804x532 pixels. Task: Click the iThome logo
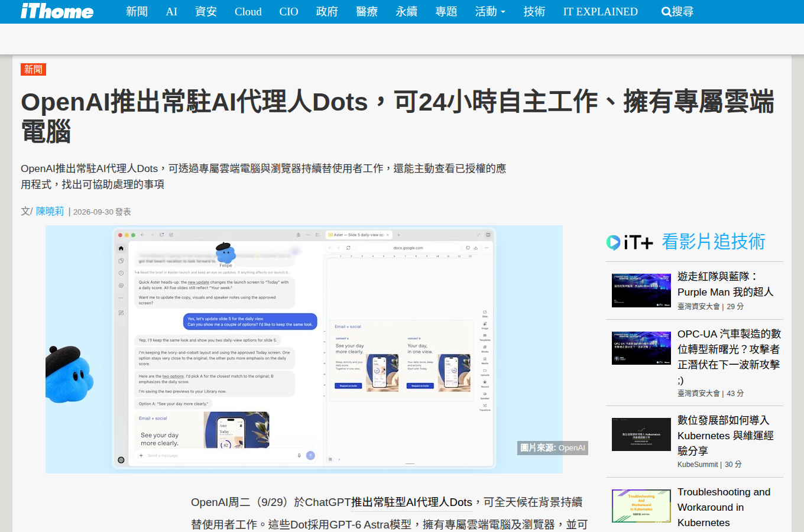tap(57, 11)
